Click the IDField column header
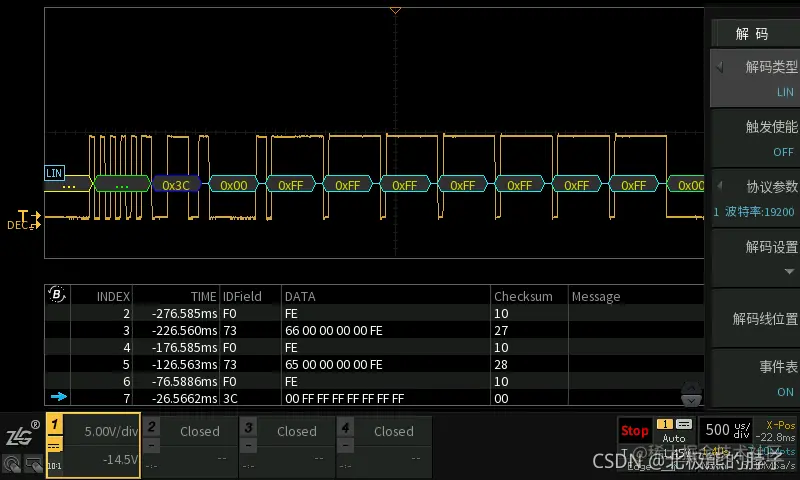800x480 pixels. pyautogui.click(x=242, y=296)
